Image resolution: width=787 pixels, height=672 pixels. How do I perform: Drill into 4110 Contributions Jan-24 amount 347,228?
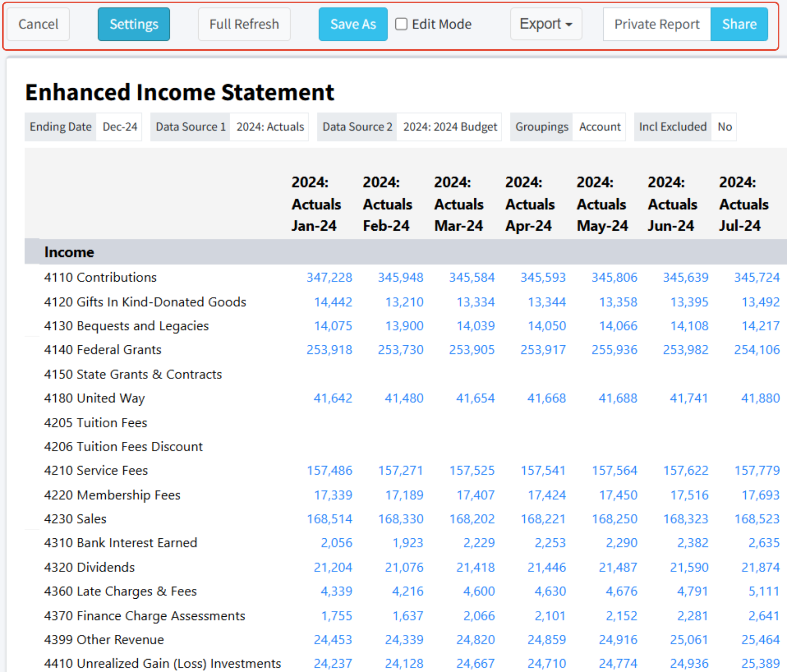pos(329,278)
